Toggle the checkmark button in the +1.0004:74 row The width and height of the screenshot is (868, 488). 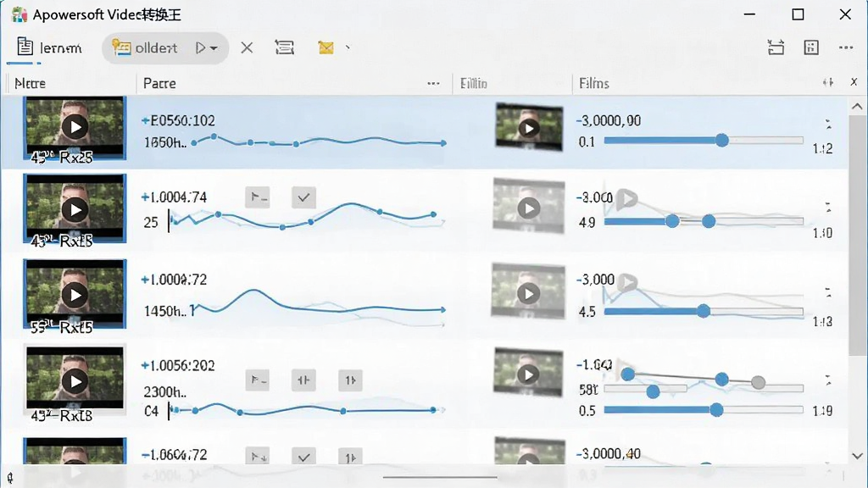[x=304, y=197]
